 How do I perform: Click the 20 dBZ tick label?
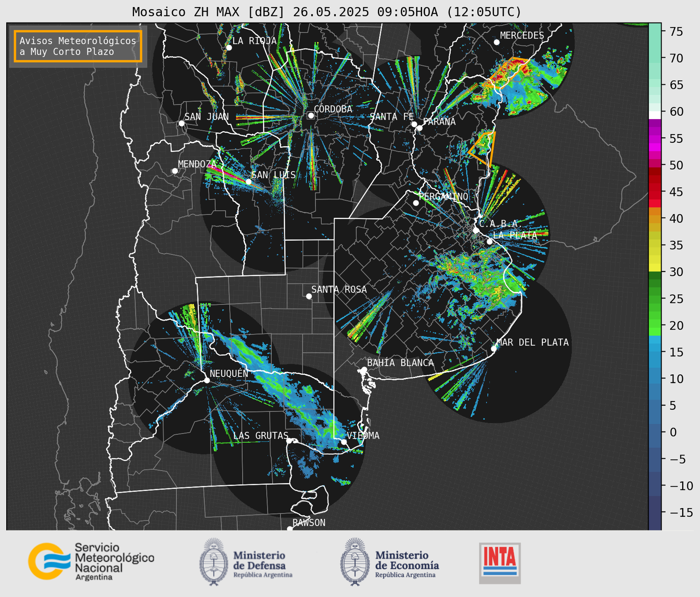click(x=676, y=325)
